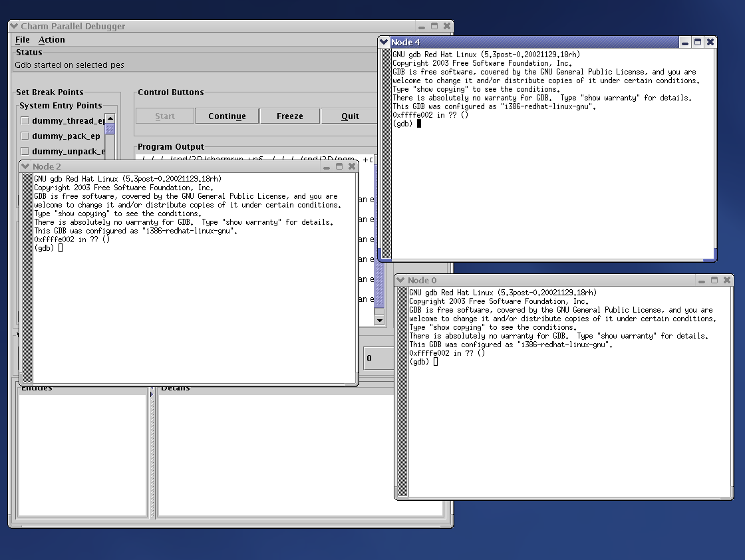Focus the gdb prompt in Node 0
The height and width of the screenshot is (560, 745).
(423, 362)
